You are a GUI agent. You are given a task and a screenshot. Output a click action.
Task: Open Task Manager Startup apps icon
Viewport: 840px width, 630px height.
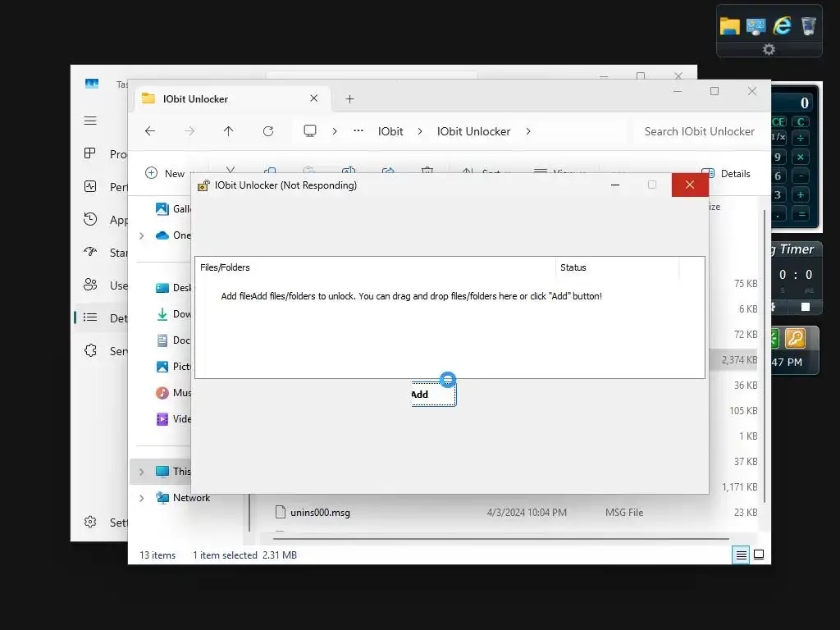(90, 252)
